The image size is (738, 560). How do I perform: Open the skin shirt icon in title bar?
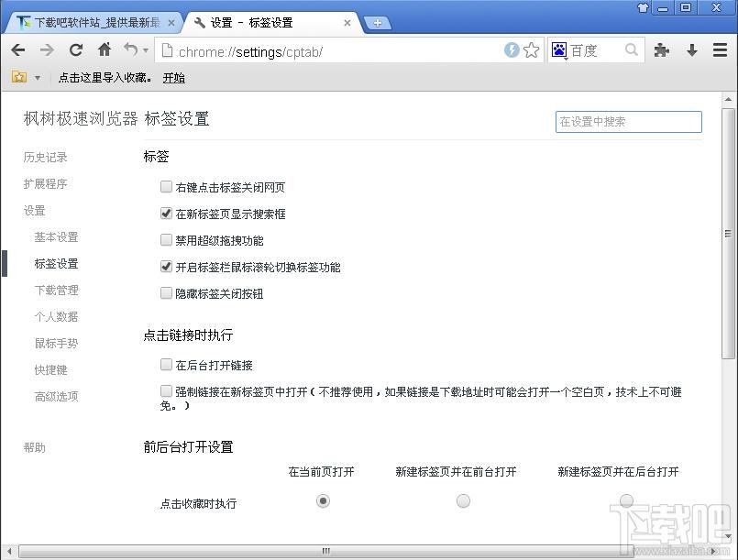pyautogui.click(x=643, y=7)
